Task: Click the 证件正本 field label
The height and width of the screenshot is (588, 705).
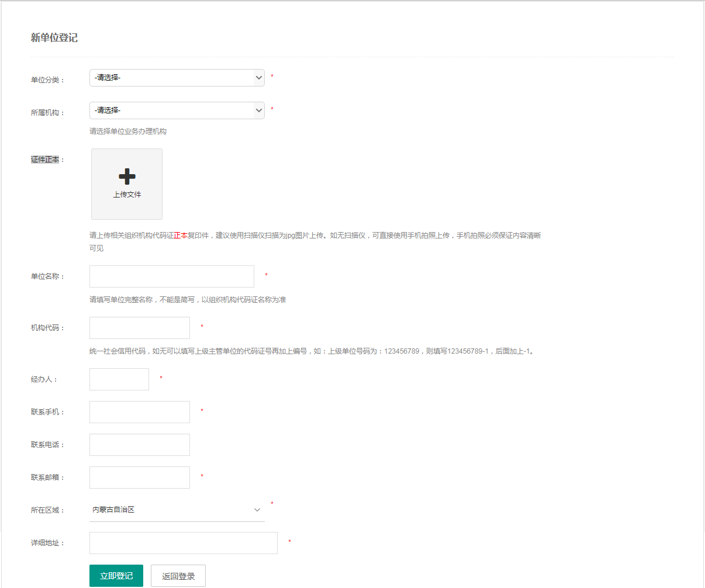Action: 46,160
